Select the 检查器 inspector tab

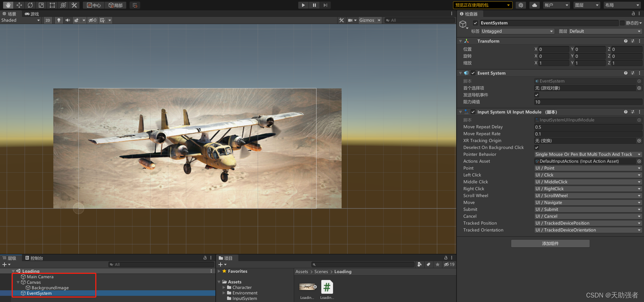469,14
